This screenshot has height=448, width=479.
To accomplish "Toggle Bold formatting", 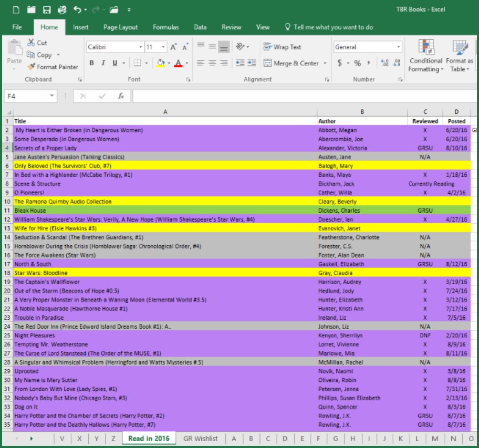I will (91, 63).
